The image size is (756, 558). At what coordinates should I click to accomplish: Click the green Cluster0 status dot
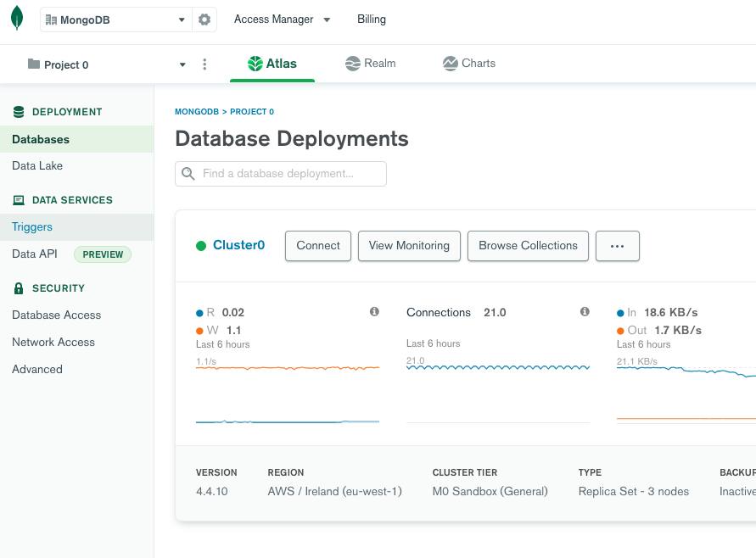(x=201, y=246)
